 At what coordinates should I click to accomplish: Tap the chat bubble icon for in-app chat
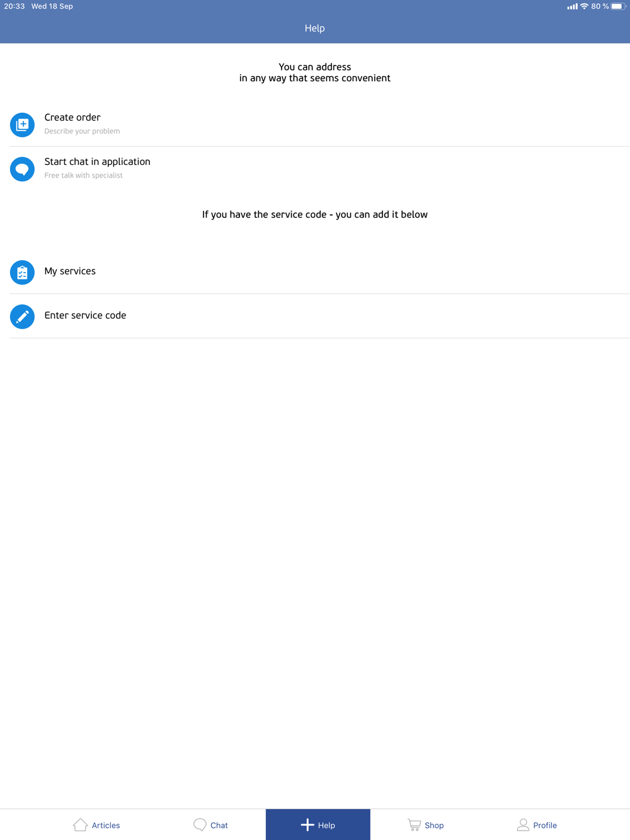(x=22, y=169)
